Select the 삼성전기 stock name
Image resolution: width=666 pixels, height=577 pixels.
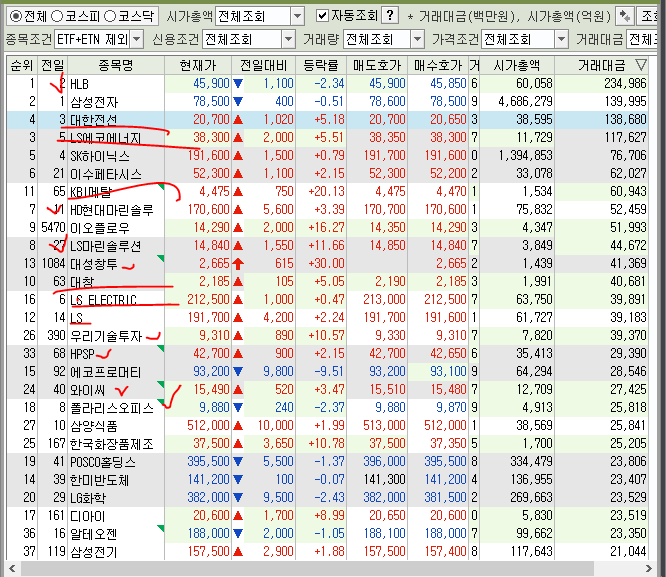[94, 552]
